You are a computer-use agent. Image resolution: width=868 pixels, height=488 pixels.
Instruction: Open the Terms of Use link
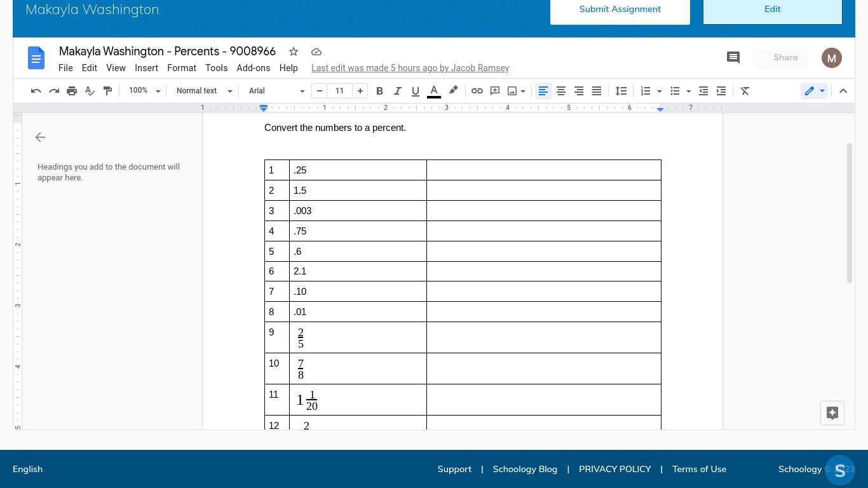(x=699, y=469)
